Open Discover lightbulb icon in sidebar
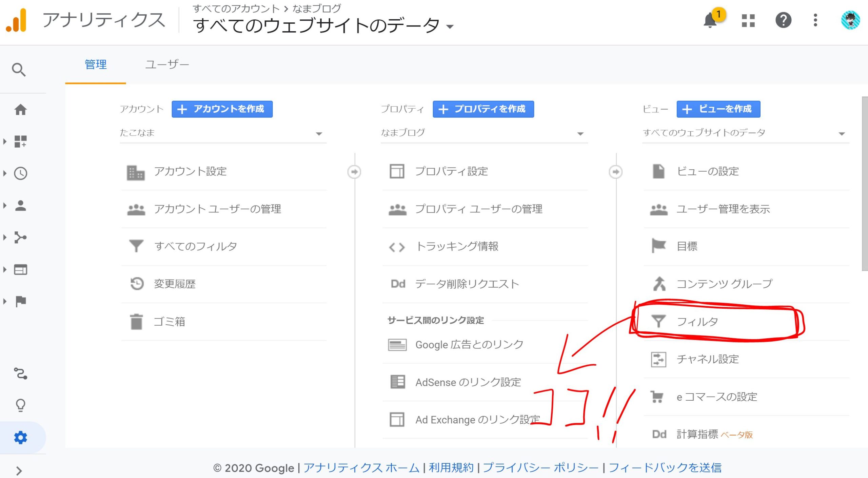868x478 pixels. [20, 405]
